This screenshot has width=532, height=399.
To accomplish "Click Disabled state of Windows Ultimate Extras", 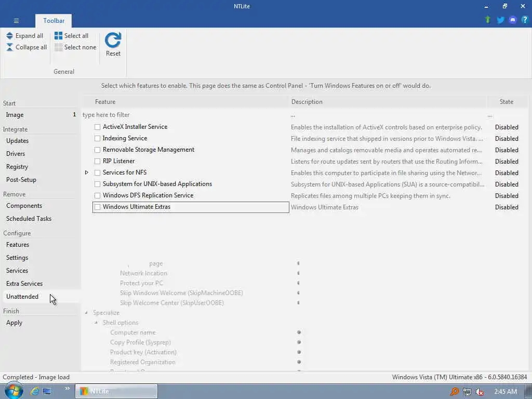I will pos(507,207).
